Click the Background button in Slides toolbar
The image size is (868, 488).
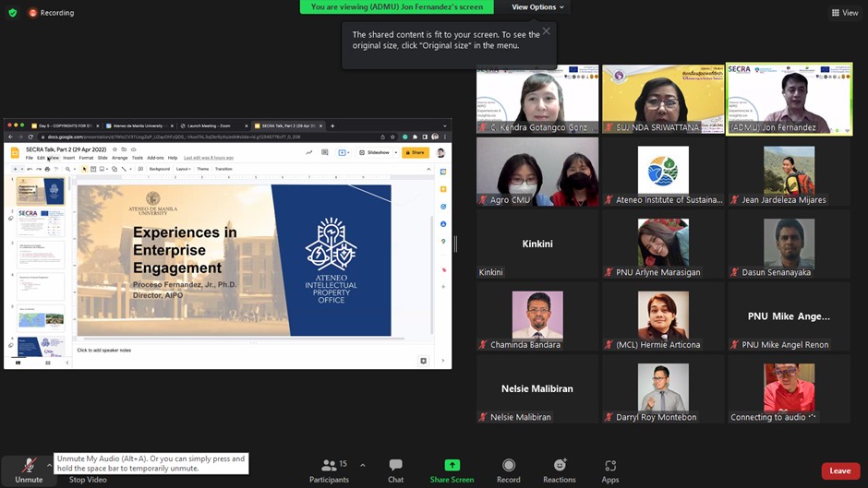160,169
